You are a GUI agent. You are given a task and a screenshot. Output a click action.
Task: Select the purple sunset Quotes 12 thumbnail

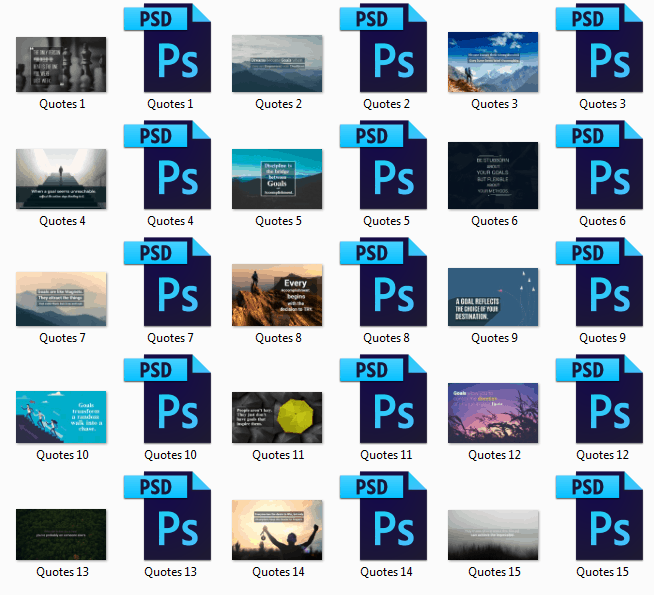tap(493, 413)
